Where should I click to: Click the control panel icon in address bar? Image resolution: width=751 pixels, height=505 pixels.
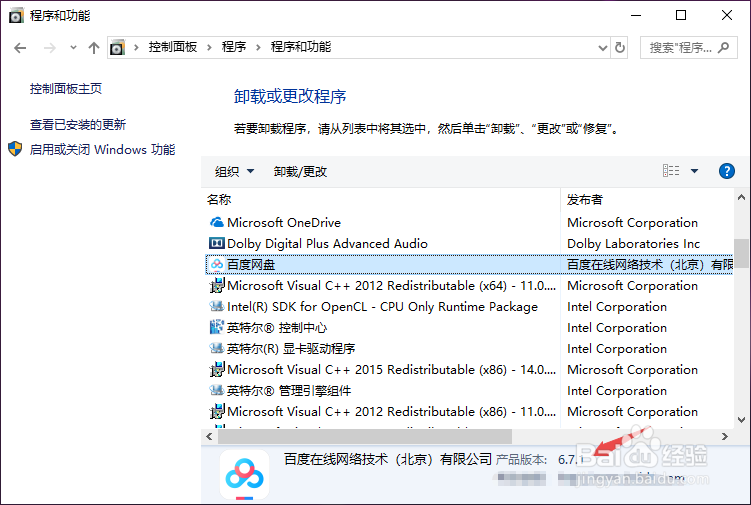click(x=117, y=47)
